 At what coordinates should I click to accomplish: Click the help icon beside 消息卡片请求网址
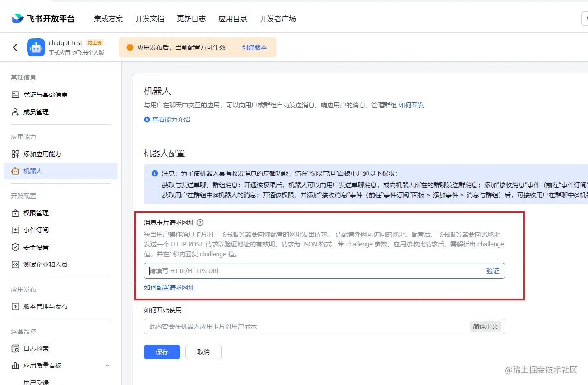point(200,223)
